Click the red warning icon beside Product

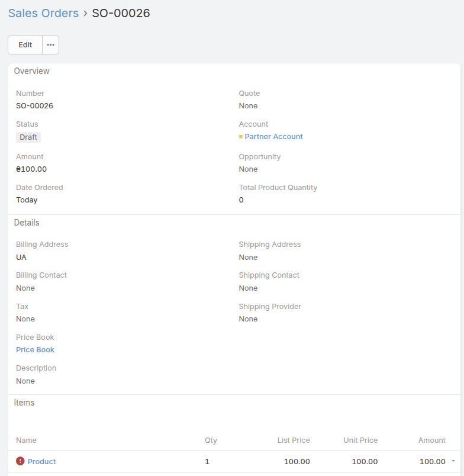(x=20, y=461)
